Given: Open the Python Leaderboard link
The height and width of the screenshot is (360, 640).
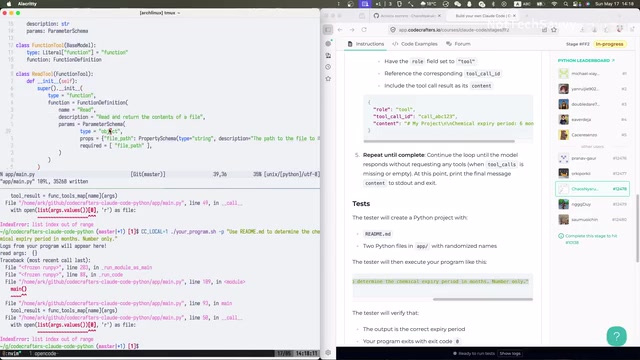Looking at the screenshot, I should 586,60.
